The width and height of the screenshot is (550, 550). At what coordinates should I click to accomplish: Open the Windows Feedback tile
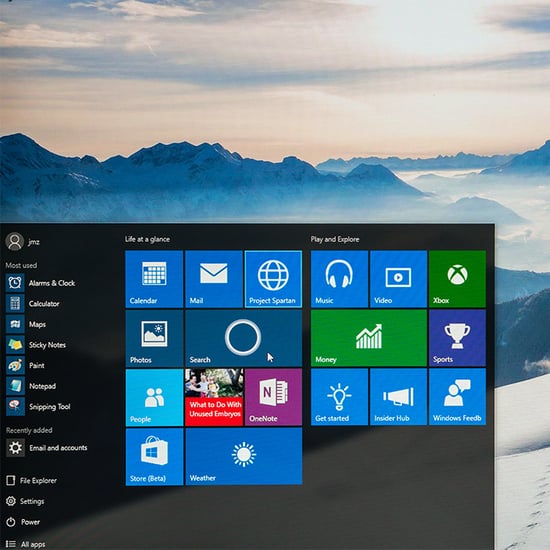pyautogui.click(x=457, y=397)
